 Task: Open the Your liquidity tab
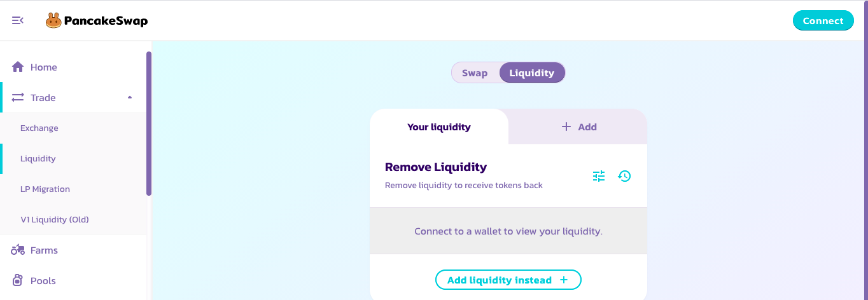[x=439, y=126]
